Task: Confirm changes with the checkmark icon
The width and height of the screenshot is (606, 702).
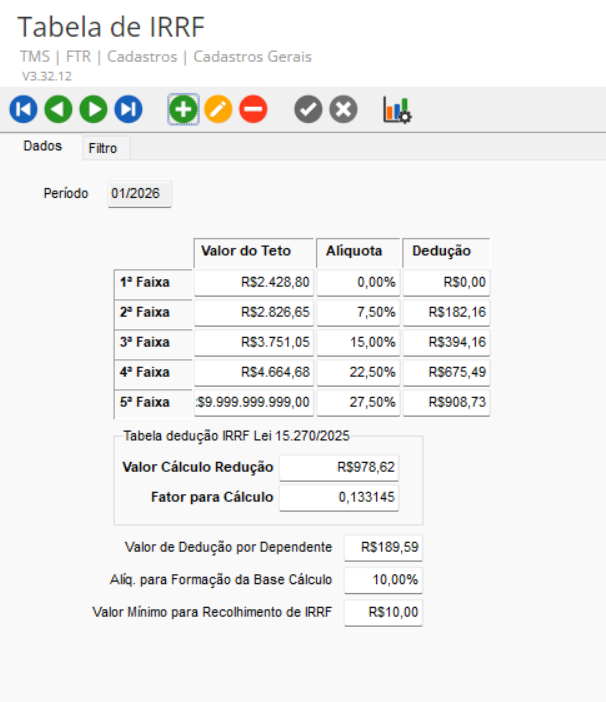Action: coord(309,110)
